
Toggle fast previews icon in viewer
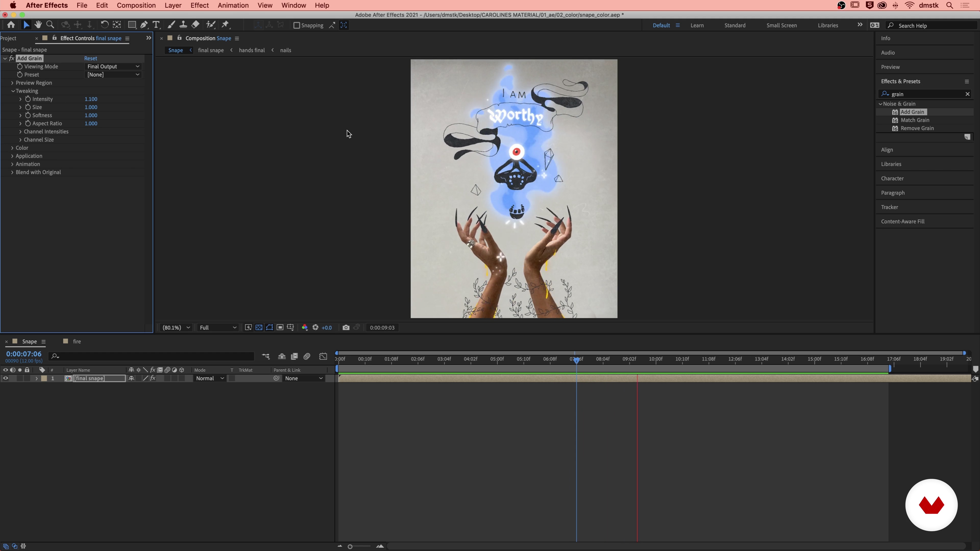click(x=248, y=327)
